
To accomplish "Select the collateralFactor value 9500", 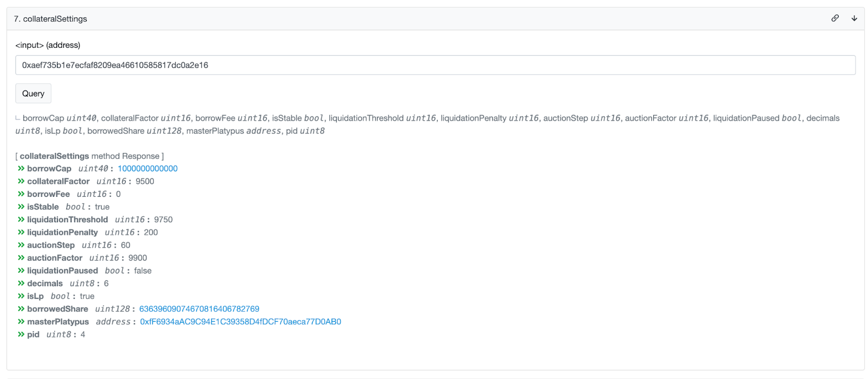I will [145, 182].
